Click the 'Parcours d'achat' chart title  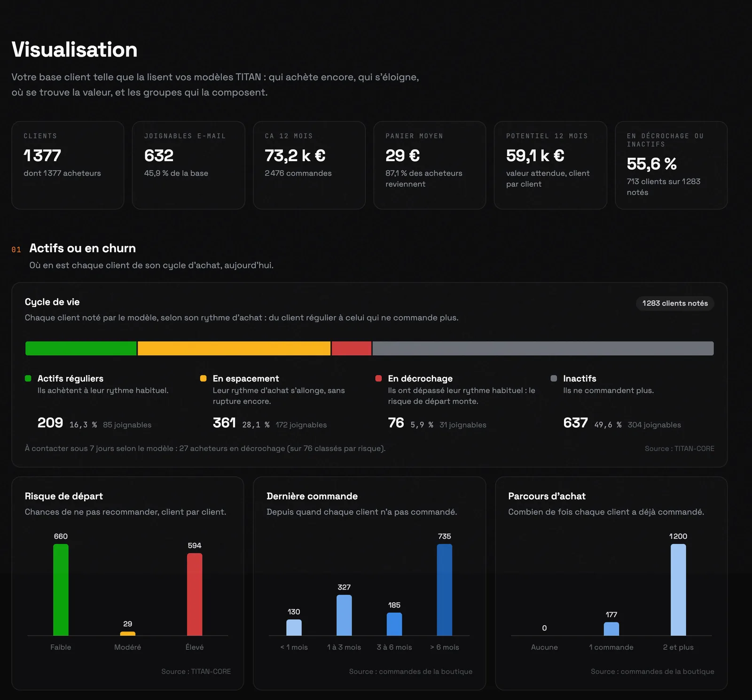547,496
